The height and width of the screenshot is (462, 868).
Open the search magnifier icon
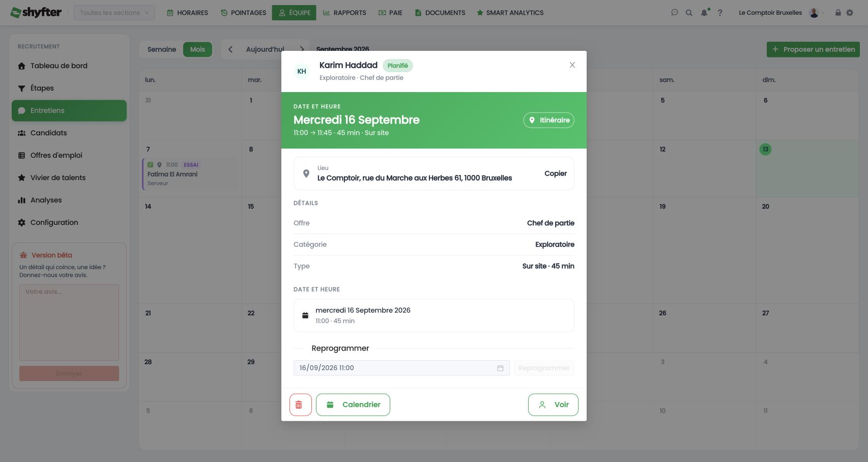pyautogui.click(x=689, y=13)
